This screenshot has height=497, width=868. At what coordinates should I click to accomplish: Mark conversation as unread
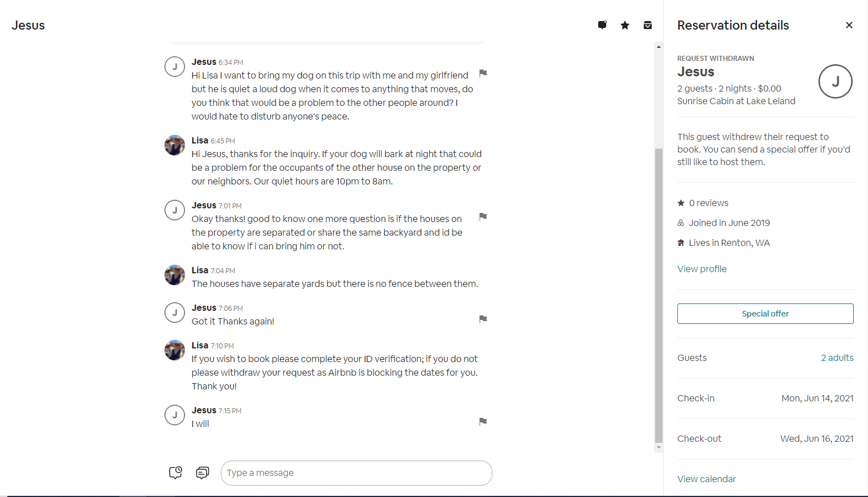click(602, 25)
